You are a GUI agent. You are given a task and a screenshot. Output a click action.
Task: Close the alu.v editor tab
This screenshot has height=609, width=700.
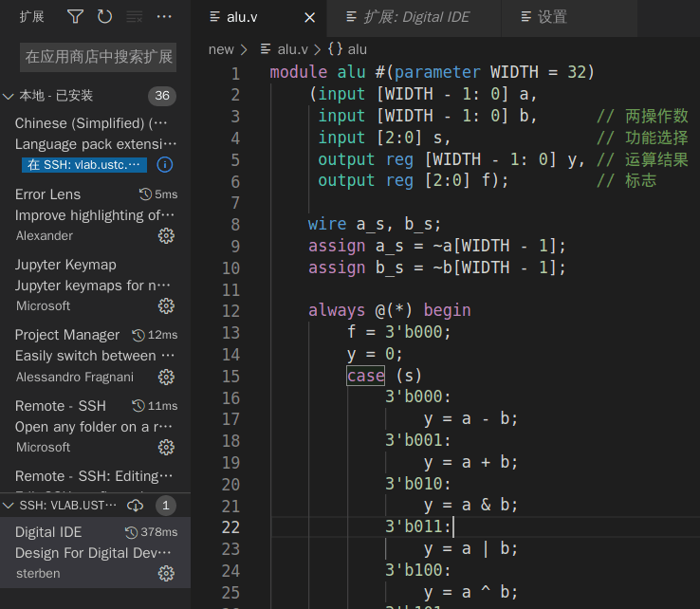click(x=309, y=18)
